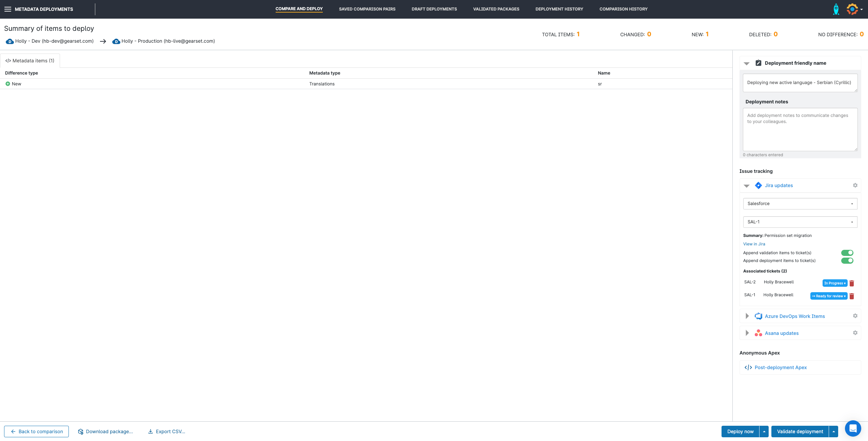Image resolution: width=868 pixels, height=441 pixels.
Task: Click the rocket icon in the top bar
Action: (x=836, y=9)
